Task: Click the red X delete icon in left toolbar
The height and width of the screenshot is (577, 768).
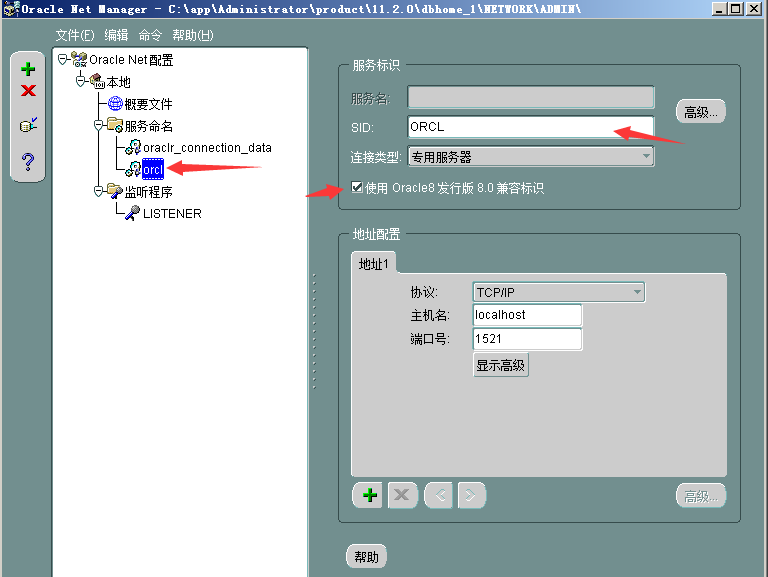Action: point(28,91)
